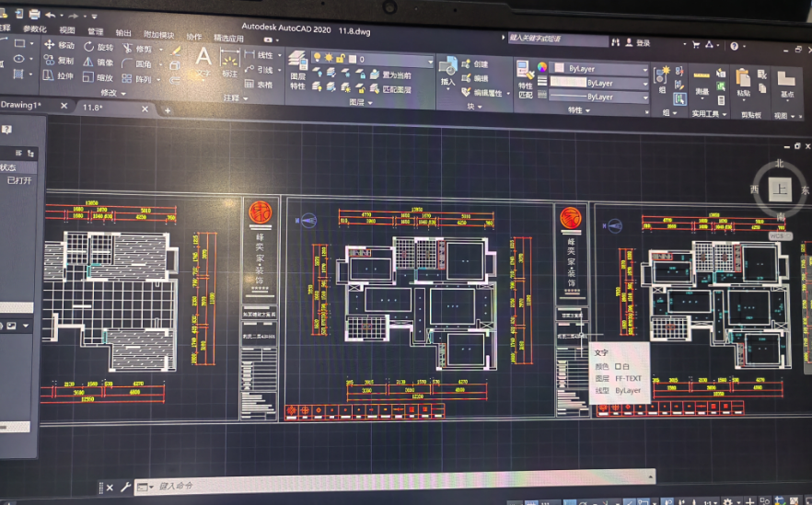Toggle the layer on/off lightbulb icon

[x=317, y=58]
